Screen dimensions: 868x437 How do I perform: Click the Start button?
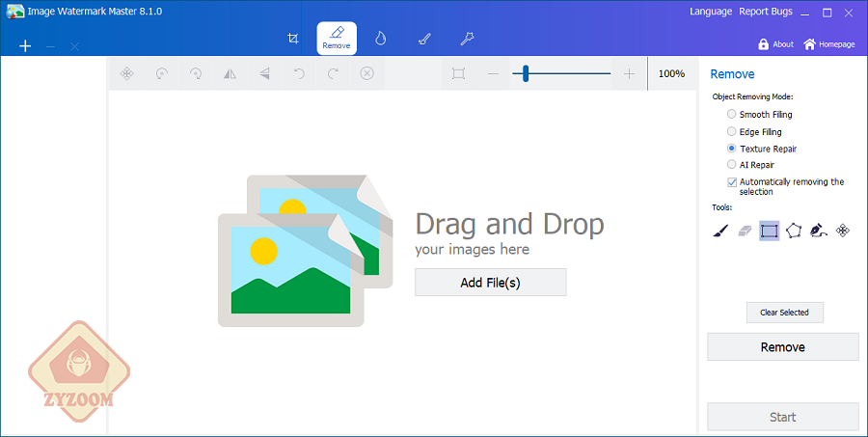[783, 417]
